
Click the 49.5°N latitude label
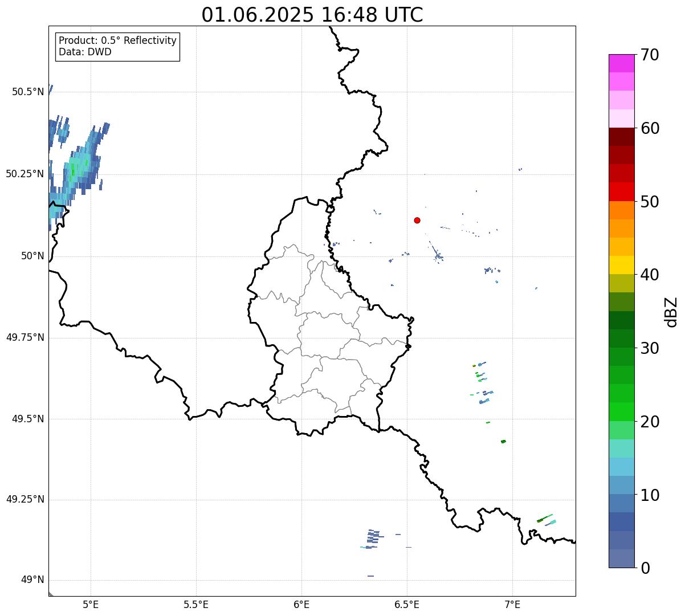pyautogui.click(x=28, y=419)
